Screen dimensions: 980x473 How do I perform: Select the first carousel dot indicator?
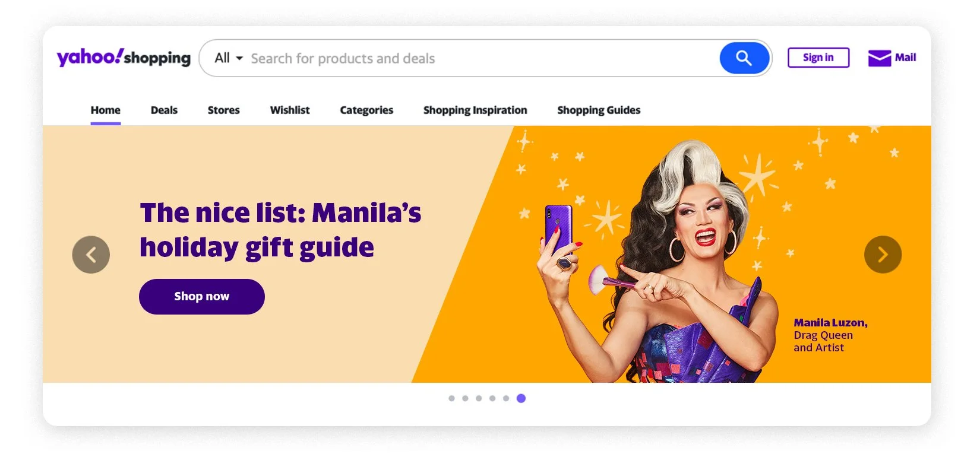click(x=451, y=398)
